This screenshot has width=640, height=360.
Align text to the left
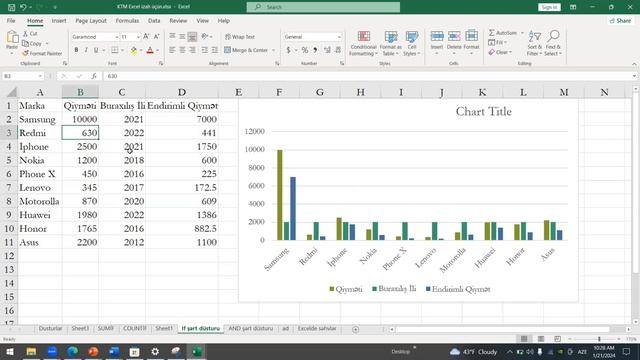(x=172, y=50)
